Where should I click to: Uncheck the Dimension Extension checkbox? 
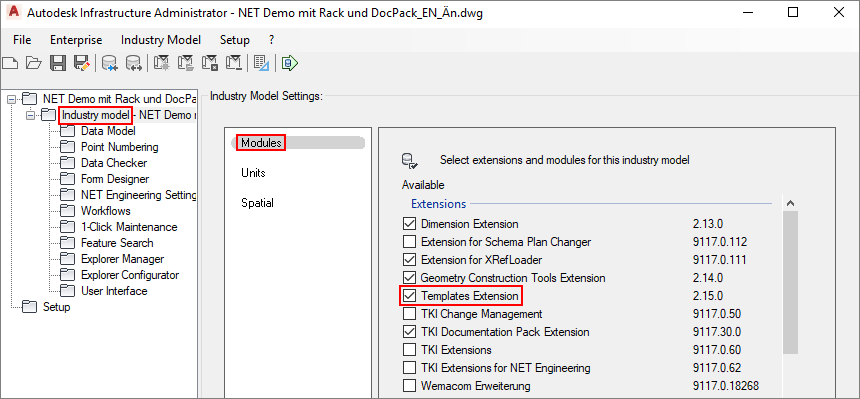[409, 224]
